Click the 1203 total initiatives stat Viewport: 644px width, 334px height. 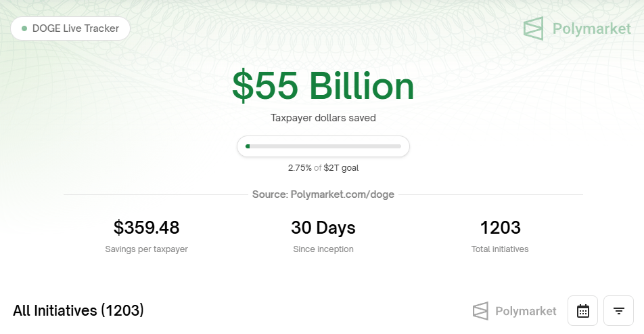pyautogui.click(x=500, y=227)
